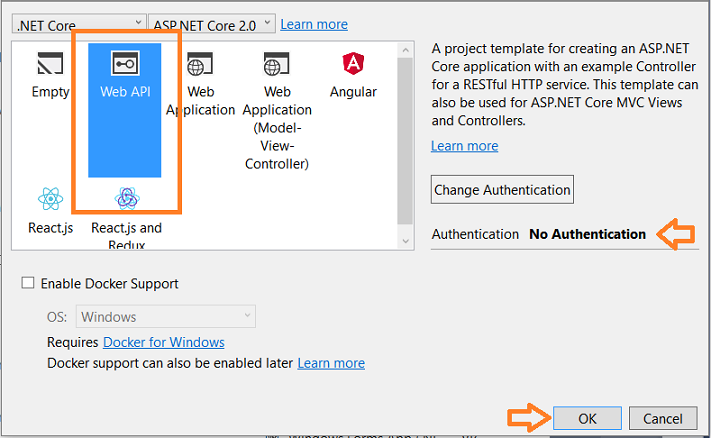Confirm with the OK button
This screenshot has width=711, height=438.
point(587,418)
